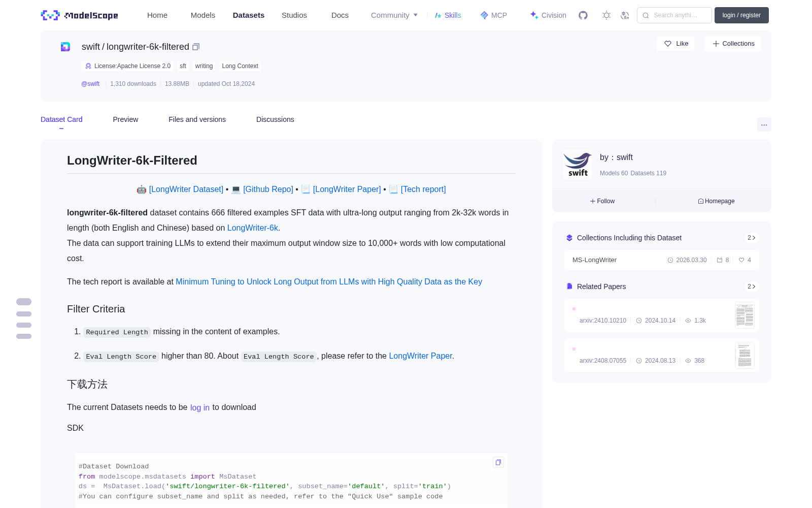Open Minimum Tuning to Unlock Long Output link
Image resolution: width=812 pixels, height=508 pixels.
(x=329, y=281)
